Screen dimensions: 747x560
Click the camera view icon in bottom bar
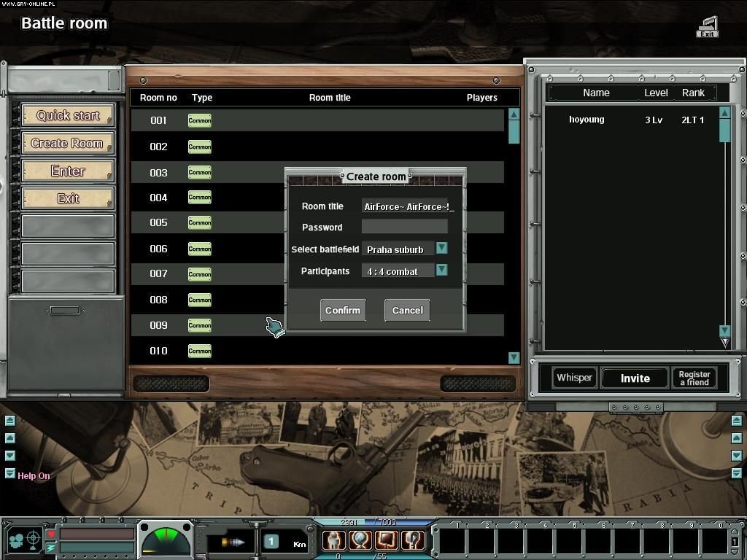pos(16,540)
